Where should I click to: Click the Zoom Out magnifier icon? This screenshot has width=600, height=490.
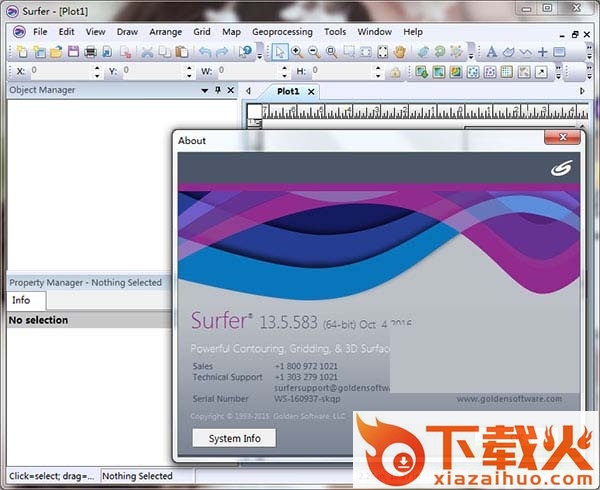pyautogui.click(x=313, y=51)
